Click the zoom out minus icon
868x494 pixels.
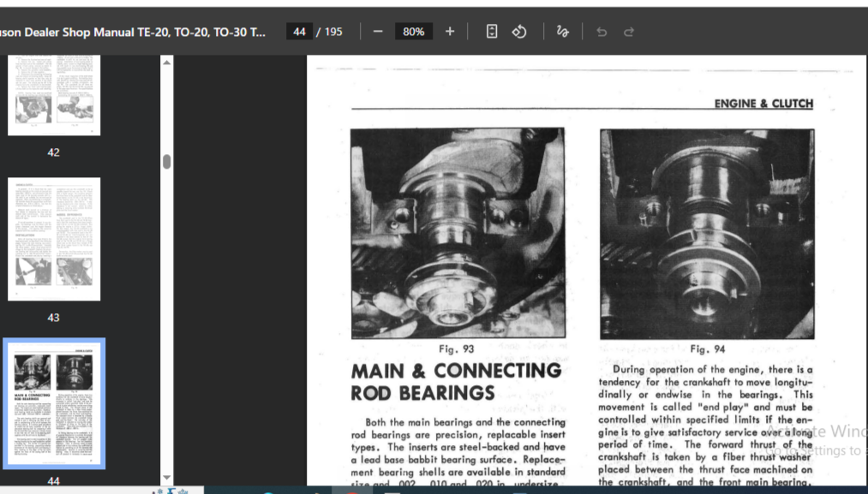pyautogui.click(x=378, y=32)
